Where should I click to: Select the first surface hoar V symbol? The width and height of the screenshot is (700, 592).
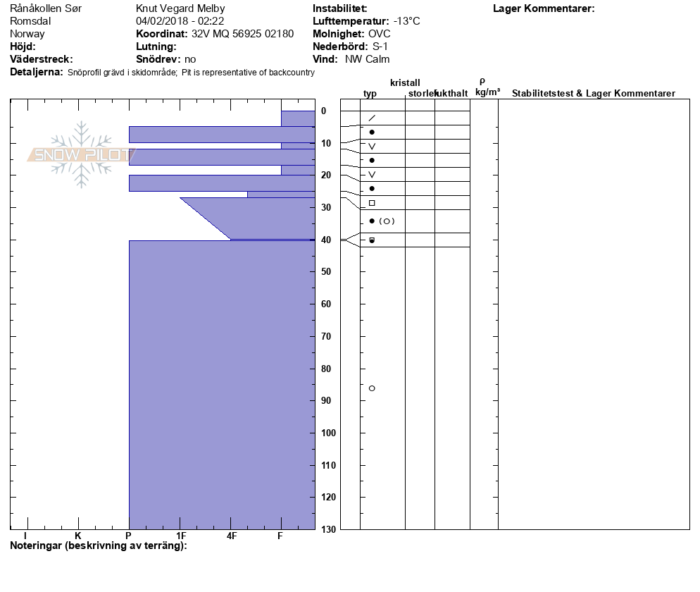(x=372, y=146)
